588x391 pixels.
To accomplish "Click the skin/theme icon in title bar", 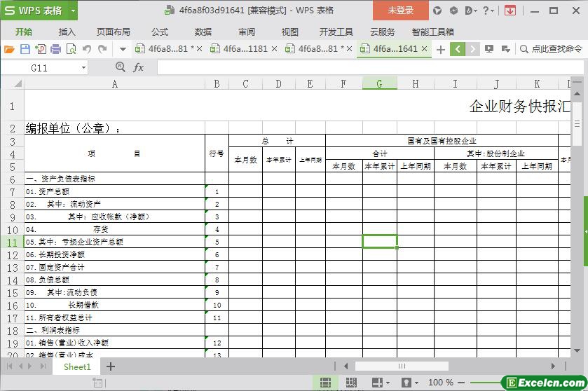I will (437, 11).
